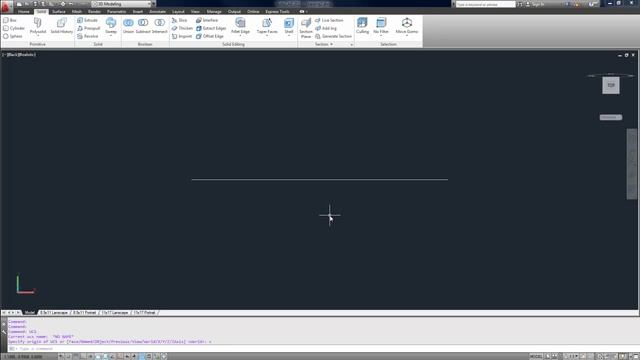Click the Sign In button
Image resolution: width=640 pixels, height=360 pixels.
pyautogui.click(x=536, y=4)
